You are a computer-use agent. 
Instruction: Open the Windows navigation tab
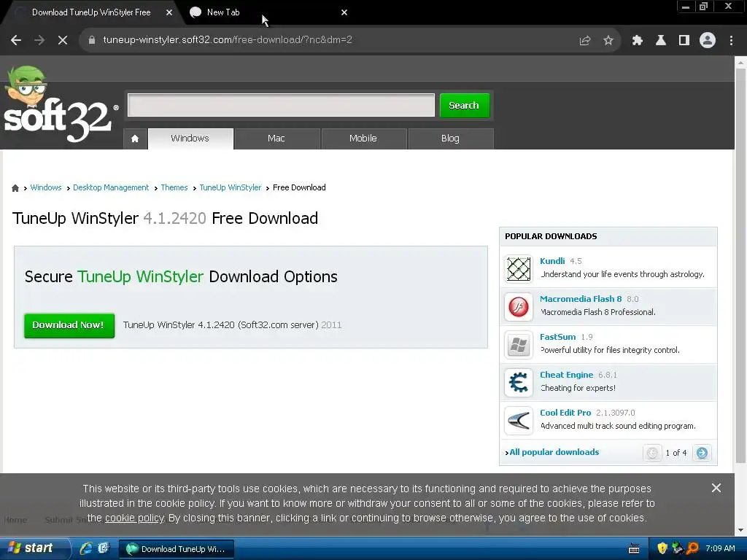190,139
